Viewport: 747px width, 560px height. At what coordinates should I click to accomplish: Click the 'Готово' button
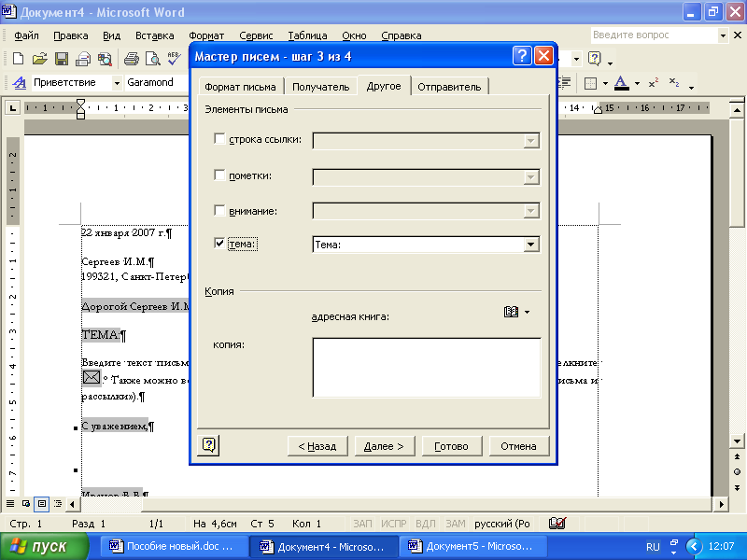pyautogui.click(x=451, y=446)
